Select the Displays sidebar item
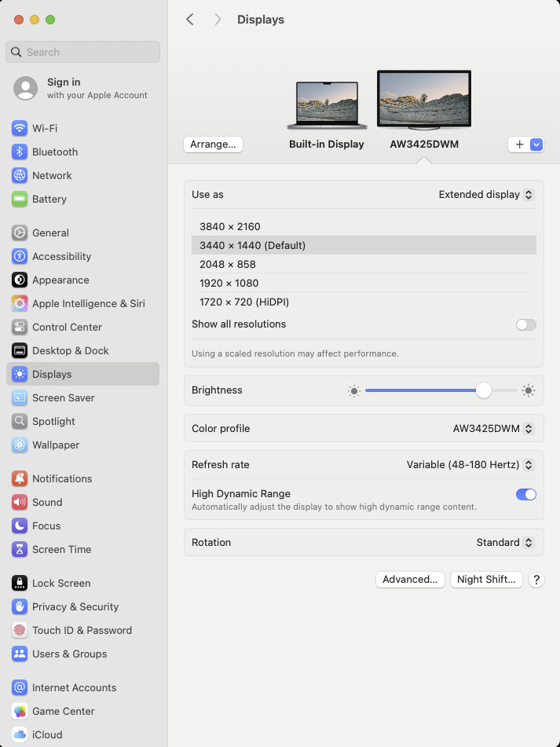This screenshot has height=747, width=560. tap(82, 374)
